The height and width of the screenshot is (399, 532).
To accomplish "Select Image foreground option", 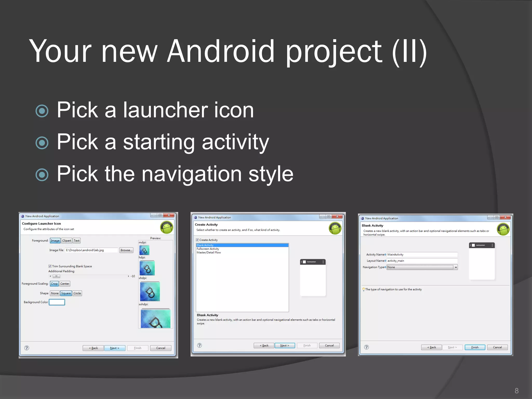I will (x=55, y=241).
